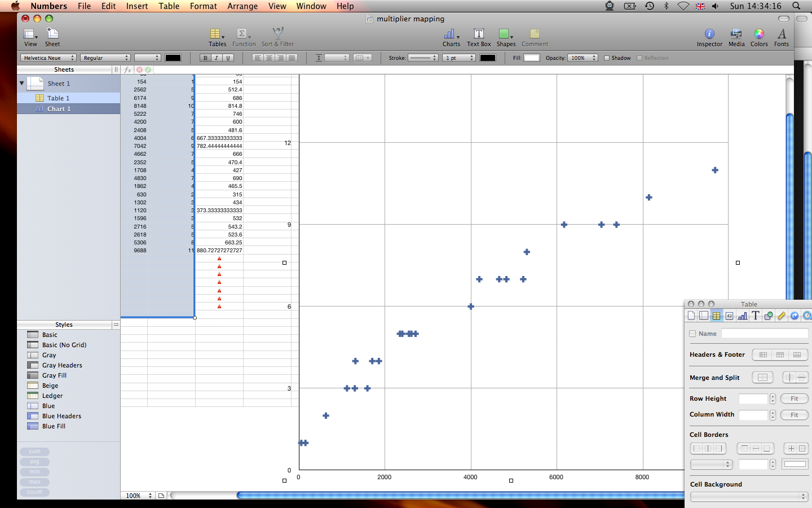Open the Colors palette
Screen dimensions: 812x508
click(x=759, y=37)
